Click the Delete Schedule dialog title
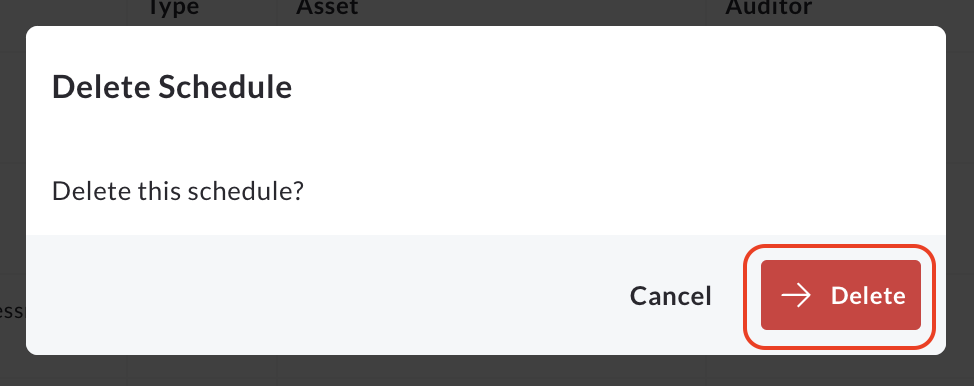 (172, 86)
